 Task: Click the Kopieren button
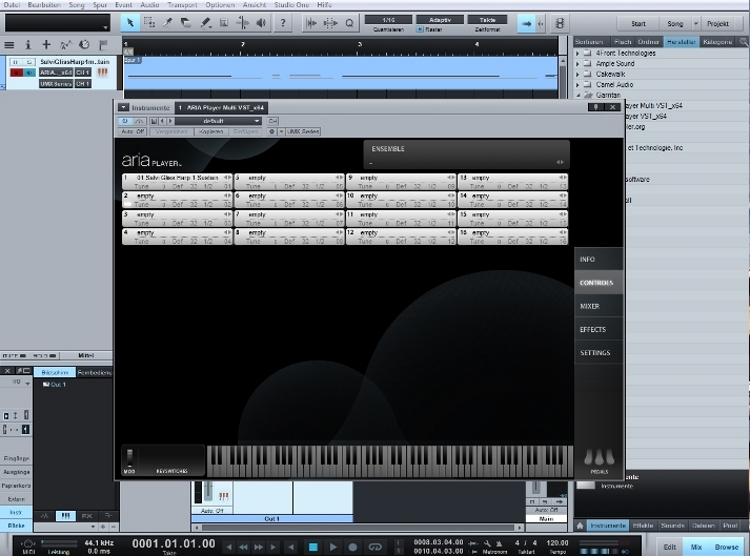(211, 132)
